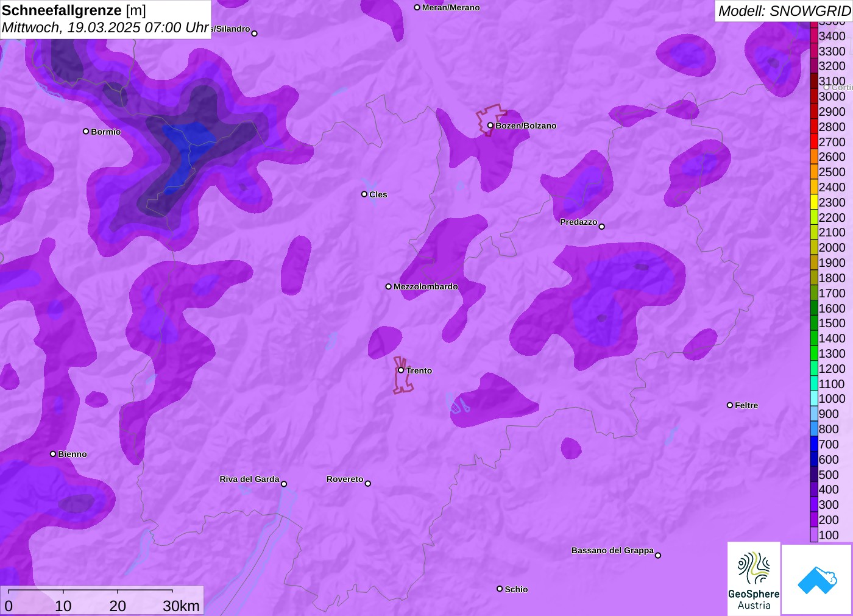This screenshot has width=853, height=616.
Task: Select the 200 m legend color swatch
Action: click(x=814, y=520)
